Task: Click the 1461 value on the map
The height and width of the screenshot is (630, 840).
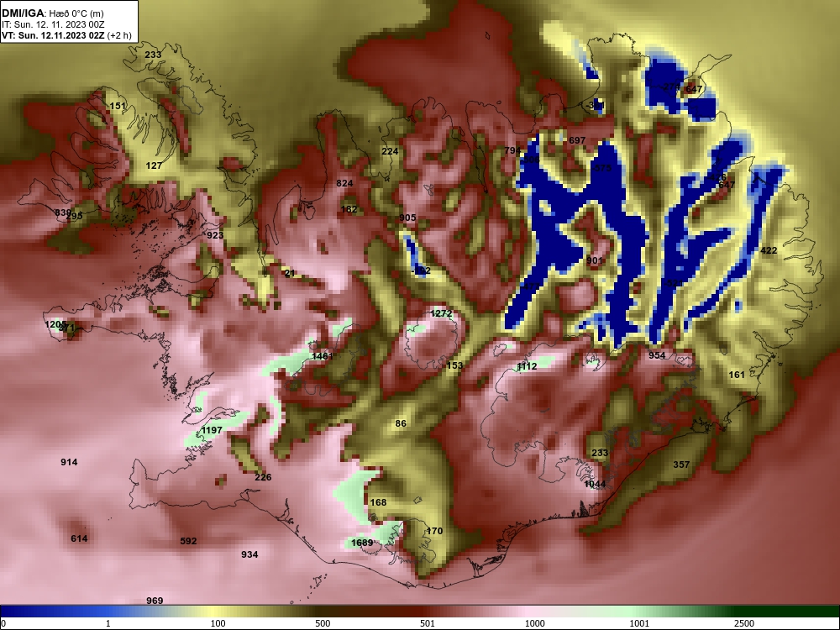Action: [x=322, y=355]
